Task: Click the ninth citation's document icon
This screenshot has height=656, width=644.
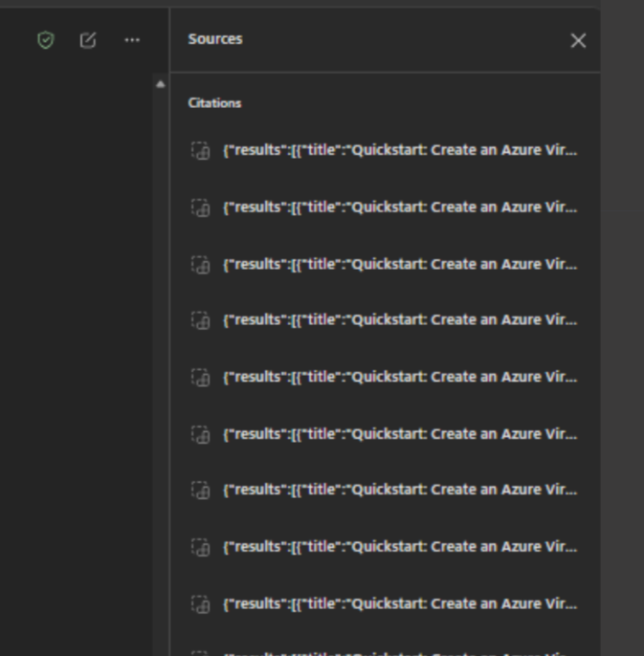Action: [x=201, y=604]
